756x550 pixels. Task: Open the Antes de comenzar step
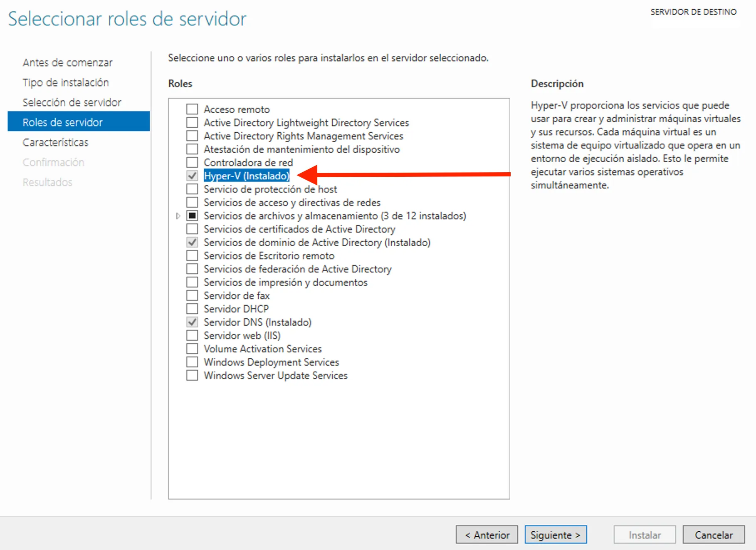(x=67, y=62)
